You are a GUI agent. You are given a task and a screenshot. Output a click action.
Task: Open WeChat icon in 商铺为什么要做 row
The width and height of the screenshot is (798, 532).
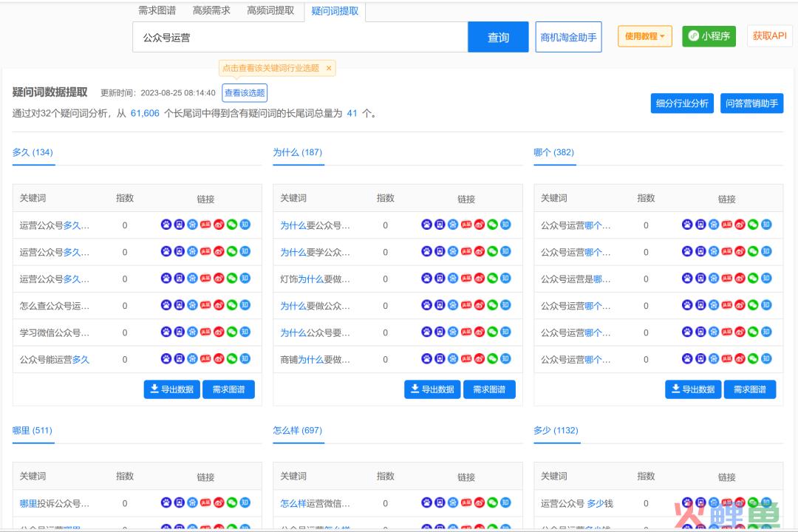pyautogui.click(x=493, y=359)
